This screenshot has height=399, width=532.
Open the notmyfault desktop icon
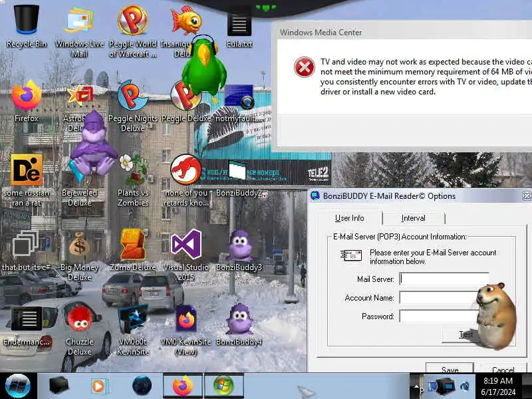tap(239, 104)
